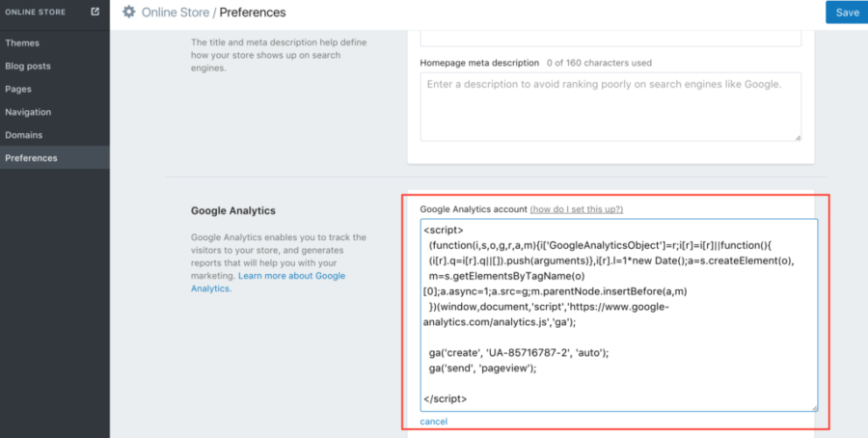
Task: Open Blog posts in sidebar
Action: 28,66
